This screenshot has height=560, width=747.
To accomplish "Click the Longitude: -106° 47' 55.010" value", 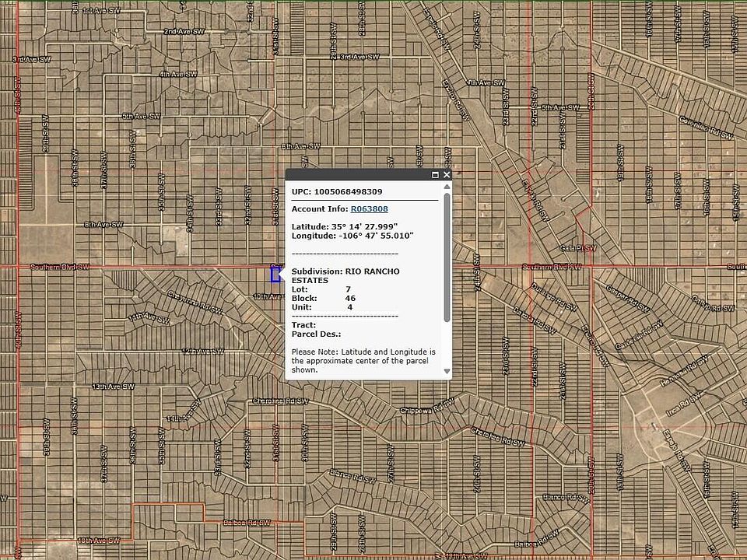I will point(352,236).
